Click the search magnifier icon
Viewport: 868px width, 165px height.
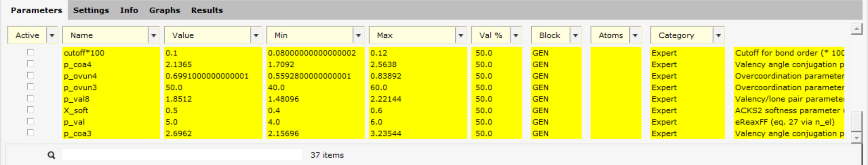click(52, 155)
